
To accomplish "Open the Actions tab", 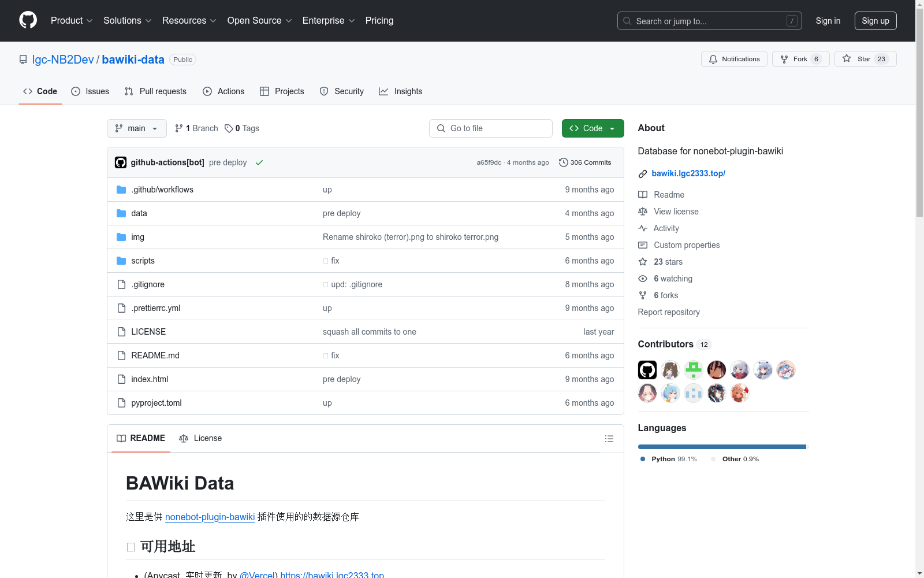I will [x=223, y=91].
